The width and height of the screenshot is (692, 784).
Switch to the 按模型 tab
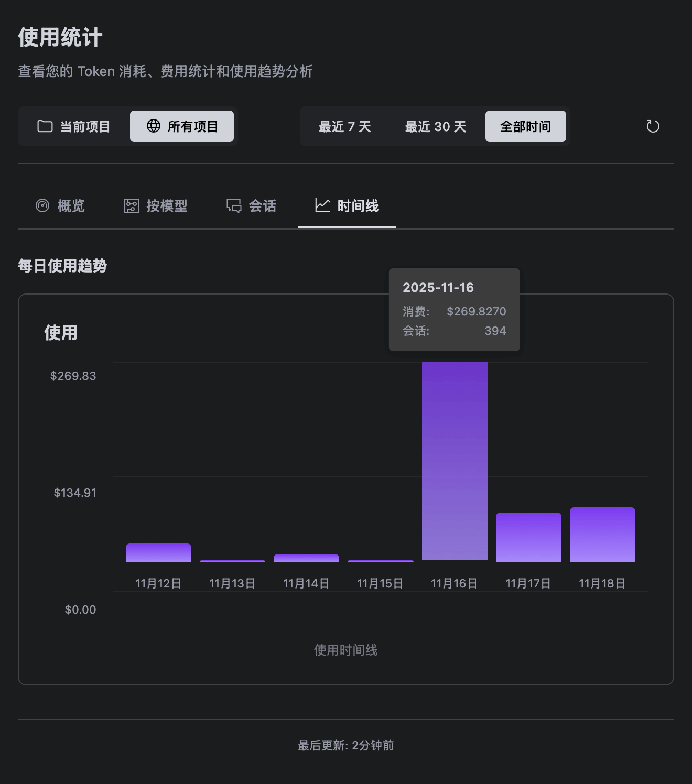(156, 206)
